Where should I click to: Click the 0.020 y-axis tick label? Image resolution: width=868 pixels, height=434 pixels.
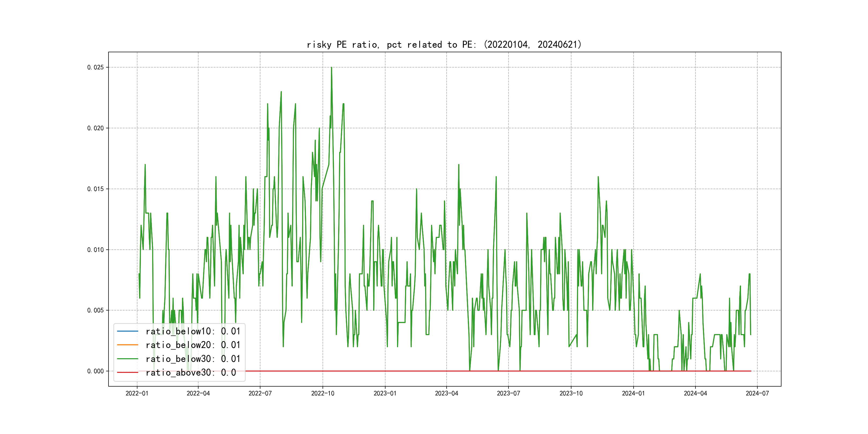coord(95,128)
